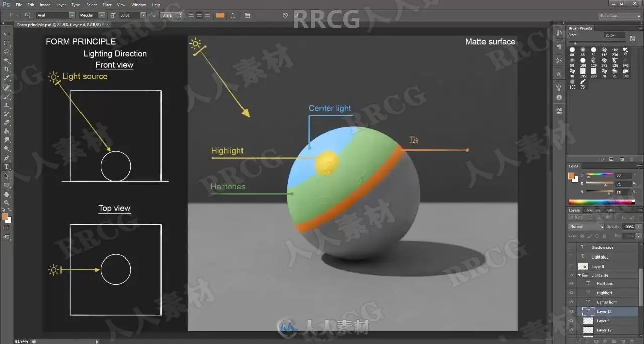Image resolution: width=644 pixels, height=344 pixels.
Task: Open the Essentials workspace dropdown
Action: (620, 15)
